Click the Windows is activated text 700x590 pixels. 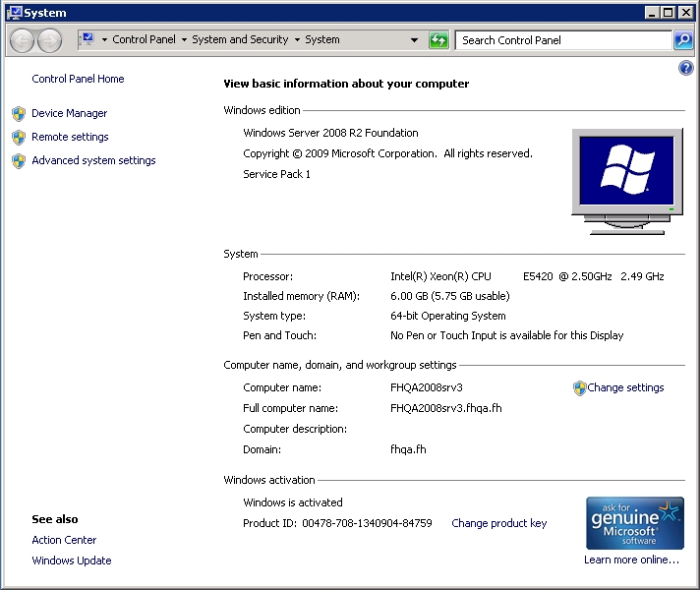[x=293, y=502]
